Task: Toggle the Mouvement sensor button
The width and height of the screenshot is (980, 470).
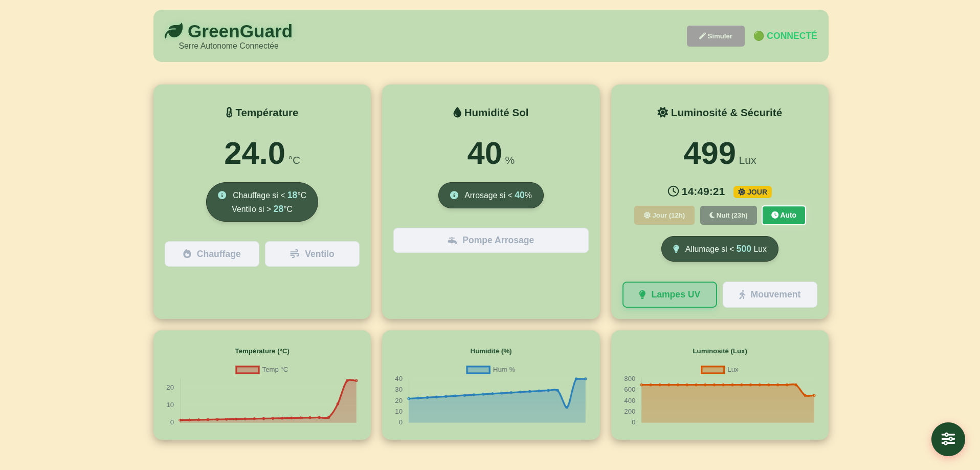Action: (x=769, y=294)
